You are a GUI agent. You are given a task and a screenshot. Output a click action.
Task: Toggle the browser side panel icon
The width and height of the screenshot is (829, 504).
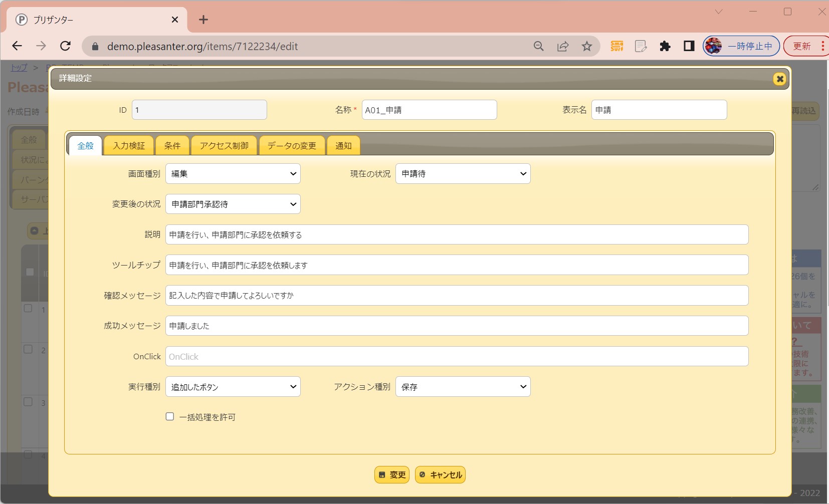pos(689,46)
